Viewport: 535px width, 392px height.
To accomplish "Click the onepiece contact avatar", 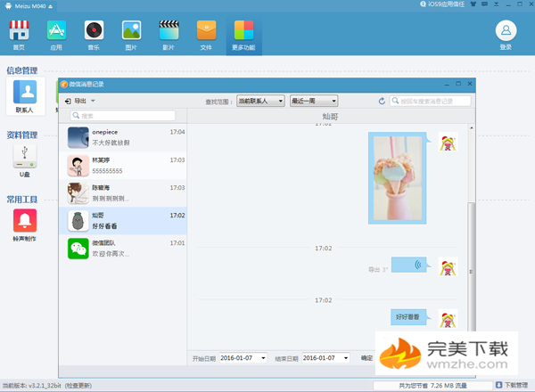I will point(78,137).
